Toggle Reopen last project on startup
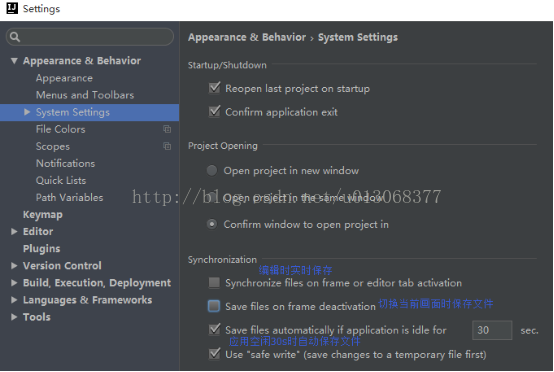554x372 pixels. (214, 88)
